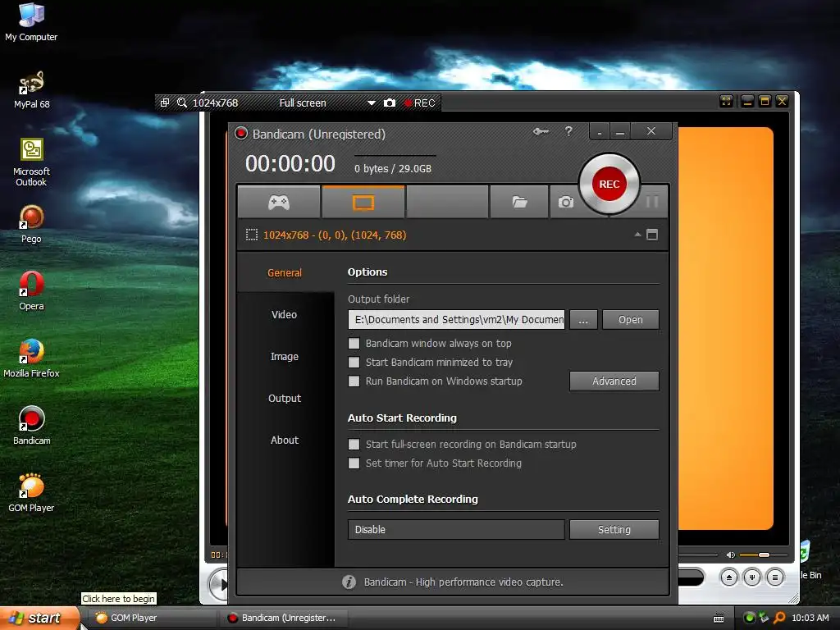Image resolution: width=840 pixels, height=630 pixels.
Task: Open the GOM Player playlist button
Action: point(775,577)
